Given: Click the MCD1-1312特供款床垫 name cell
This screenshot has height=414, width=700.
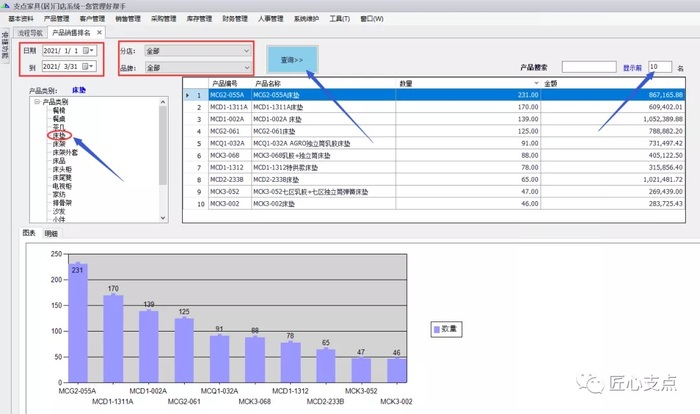Looking at the screenshot, I should [x=324, y=167].
